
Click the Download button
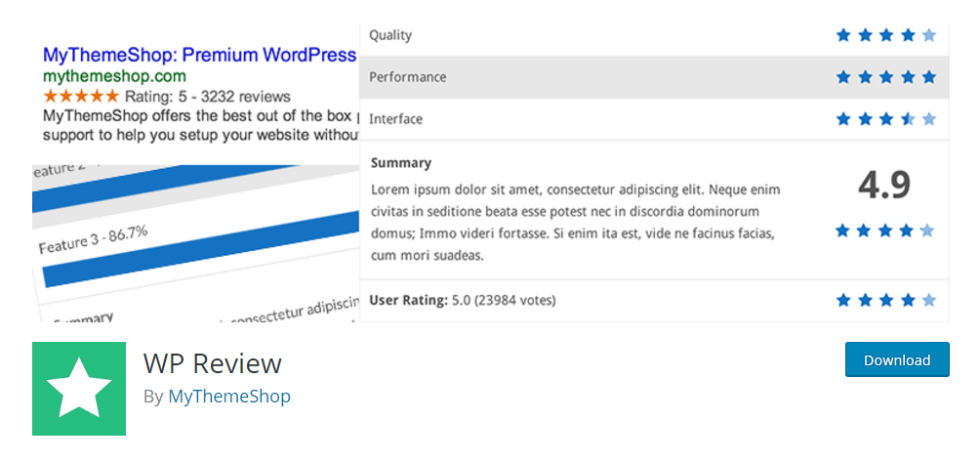pyautogui.click(x=897, y=359)
